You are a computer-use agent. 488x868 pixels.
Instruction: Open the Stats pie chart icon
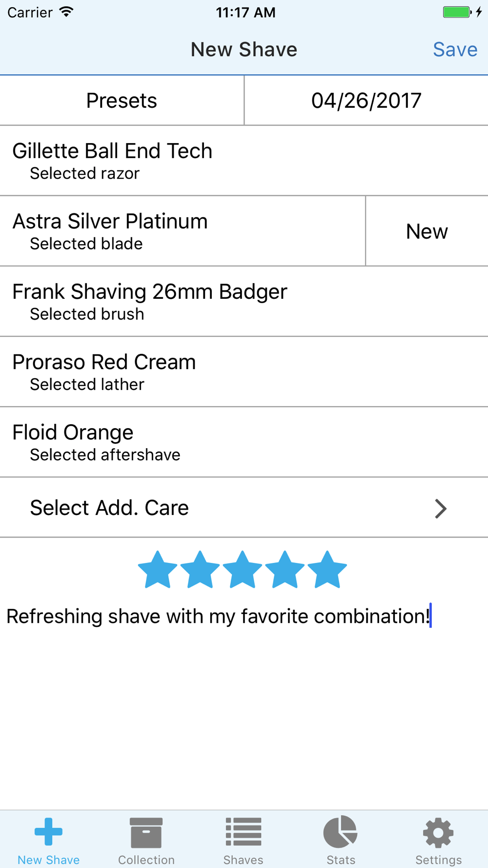341,831
